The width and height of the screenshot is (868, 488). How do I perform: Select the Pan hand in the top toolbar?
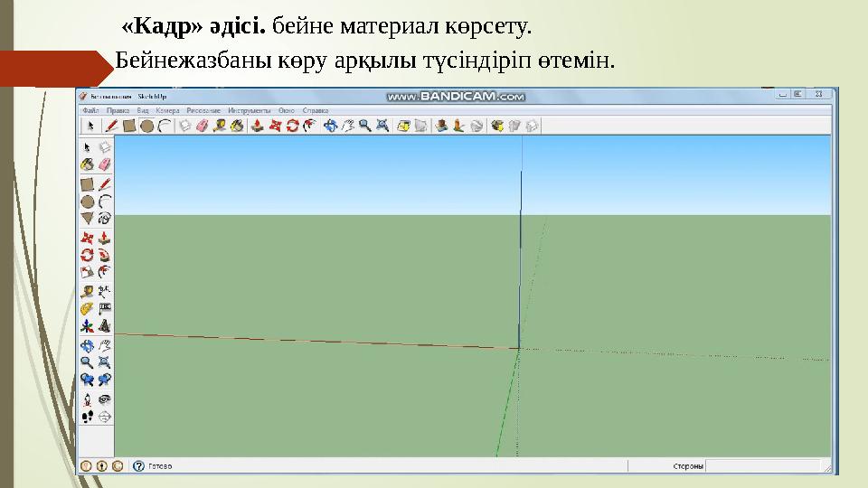tap(347, 127)
